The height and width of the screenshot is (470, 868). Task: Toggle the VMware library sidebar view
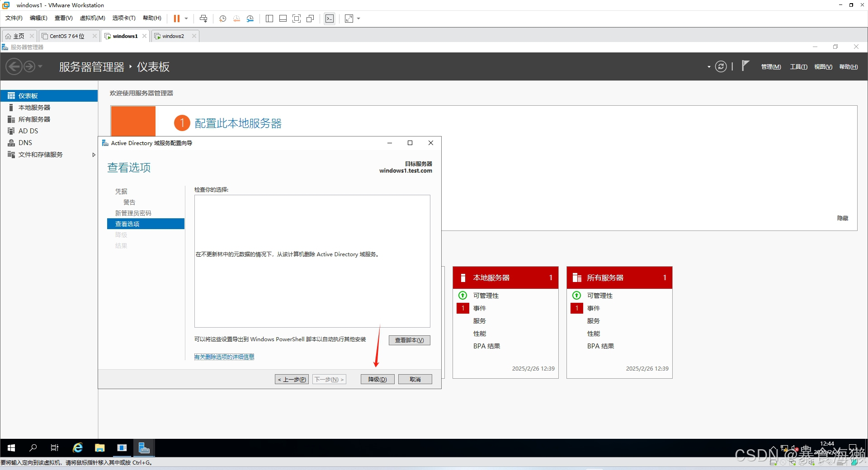[x=269, y=19]
